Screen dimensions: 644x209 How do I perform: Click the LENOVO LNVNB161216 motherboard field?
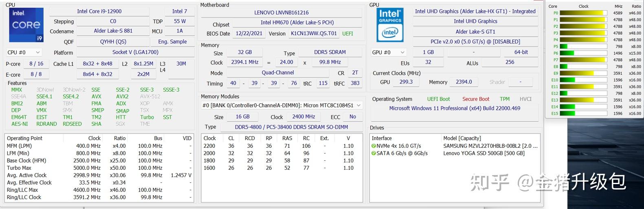[281, 13]
